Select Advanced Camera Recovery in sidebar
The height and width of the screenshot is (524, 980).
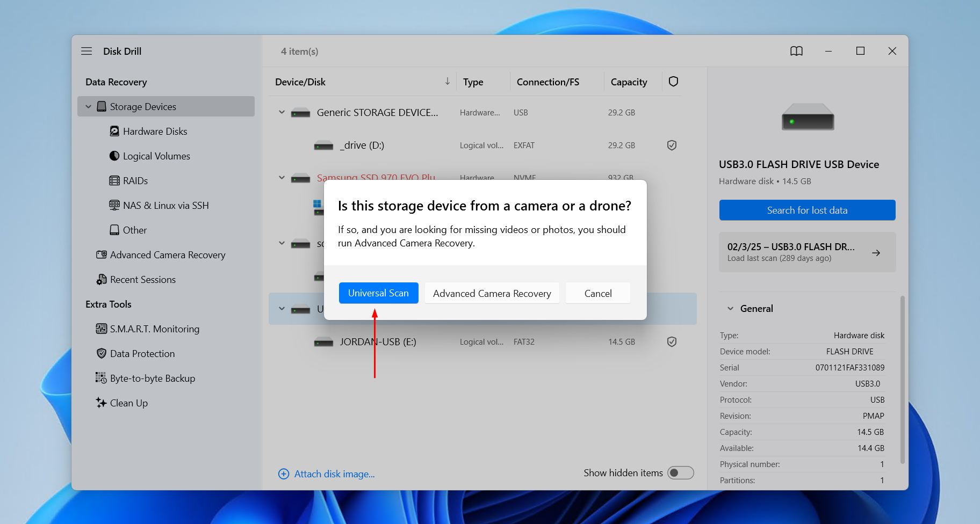[168, 254]
